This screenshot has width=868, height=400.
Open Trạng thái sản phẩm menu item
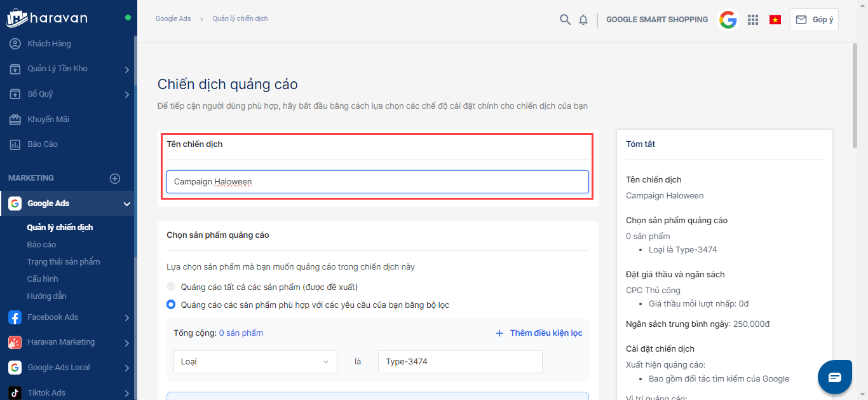(x=64, y=261)
